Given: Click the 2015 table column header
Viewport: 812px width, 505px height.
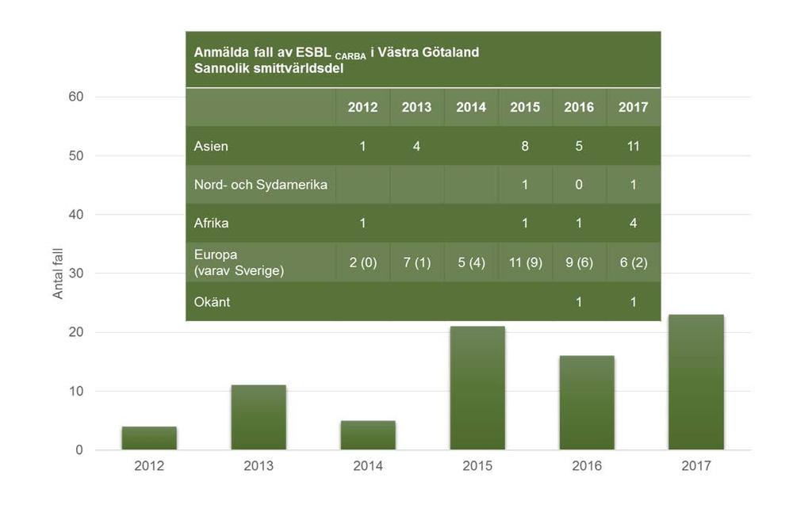Looking at the screenshot, I should [x=525, y=107].
